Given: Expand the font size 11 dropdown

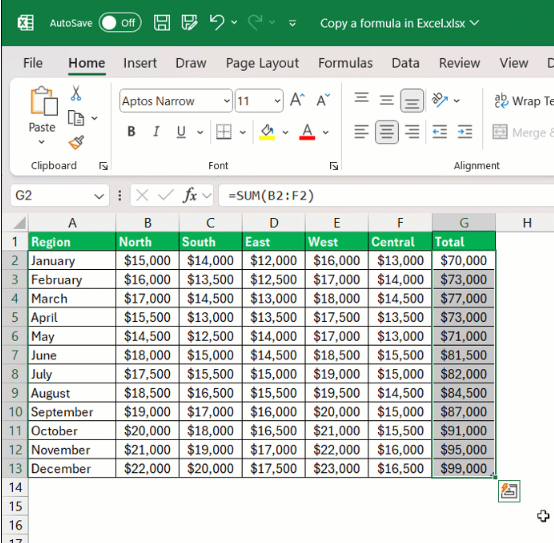Looking at the screenshot, I should coord(277,101).
